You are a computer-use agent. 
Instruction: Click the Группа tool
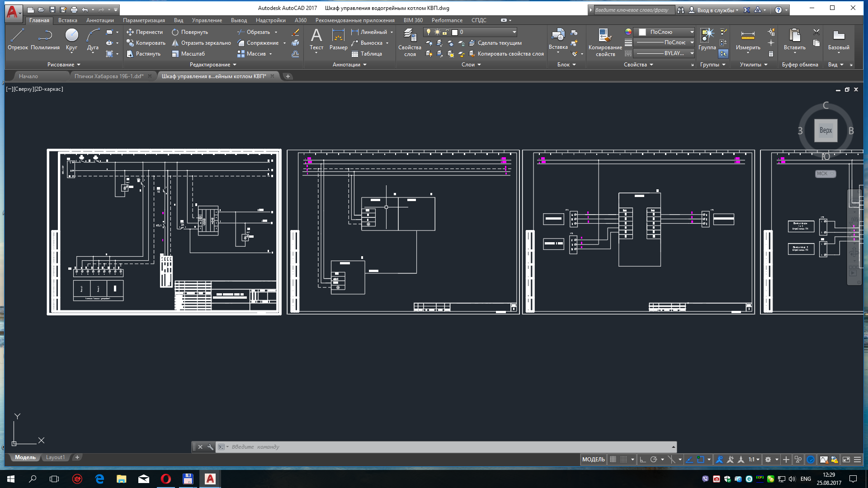(x=707, y=39)
